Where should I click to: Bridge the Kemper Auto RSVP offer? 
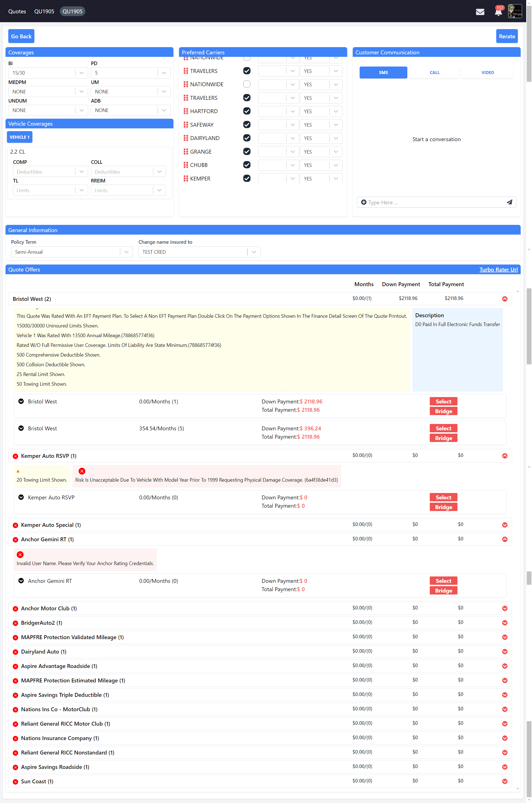tap(443, 507)
